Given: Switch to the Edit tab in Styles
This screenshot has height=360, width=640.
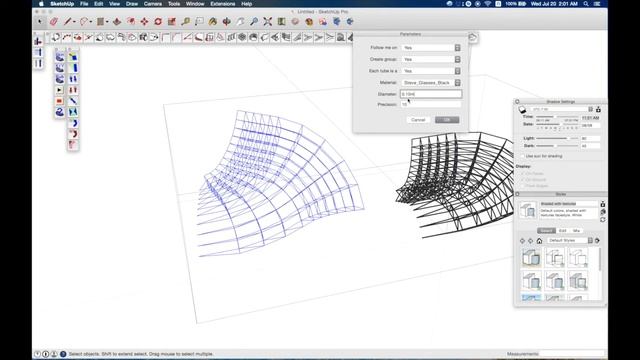Looking at the screenshot, I should (562, 231).
